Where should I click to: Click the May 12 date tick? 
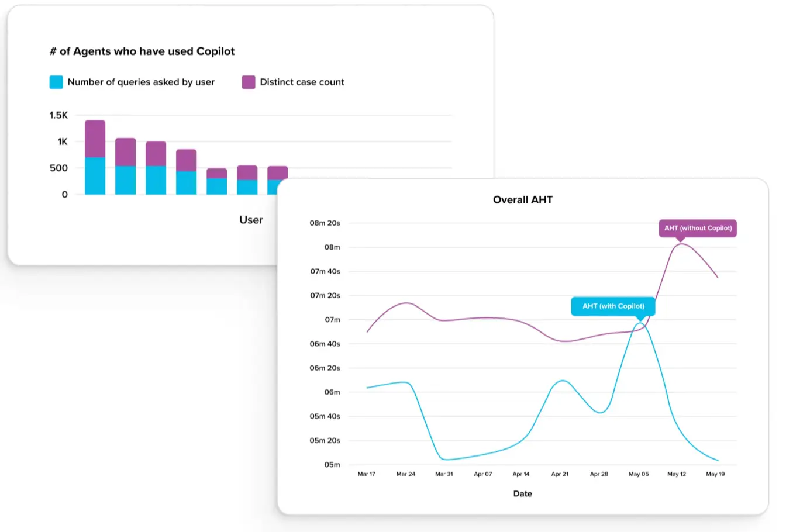click(x=677, y=474)
